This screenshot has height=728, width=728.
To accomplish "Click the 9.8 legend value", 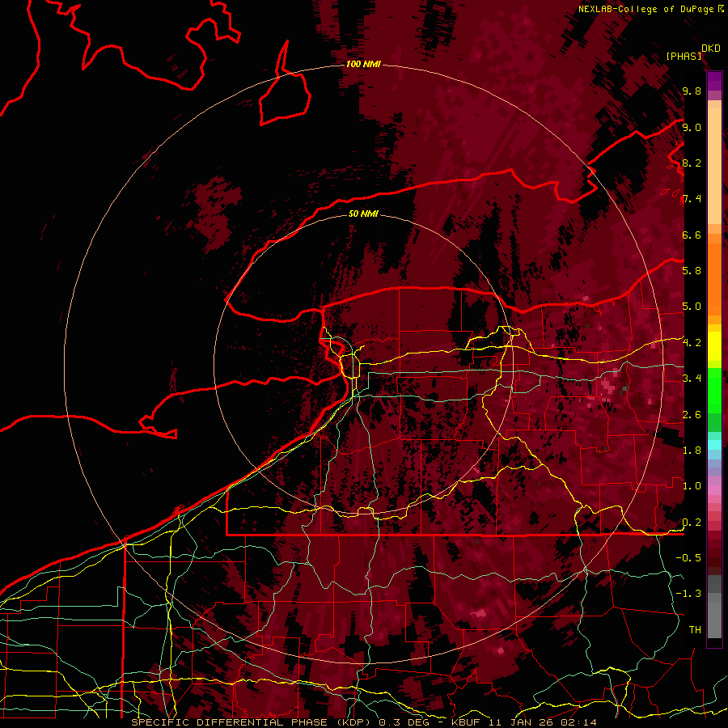I will click(692, 91).
